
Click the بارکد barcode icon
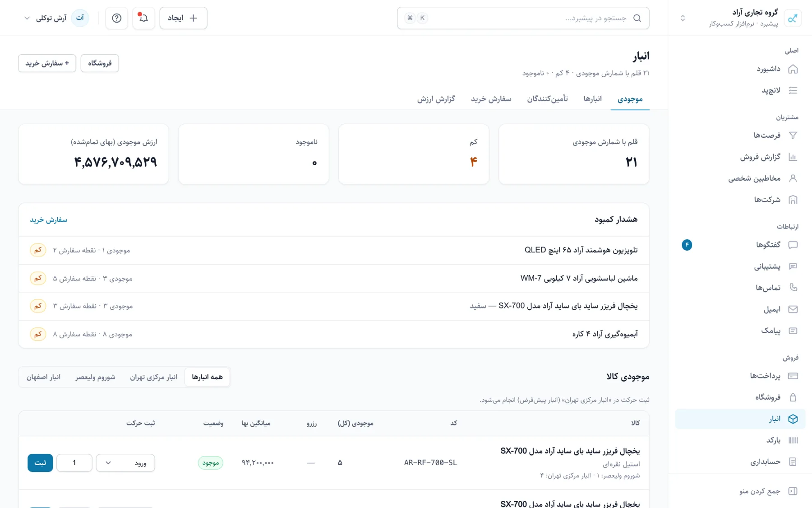coord(793,440)
